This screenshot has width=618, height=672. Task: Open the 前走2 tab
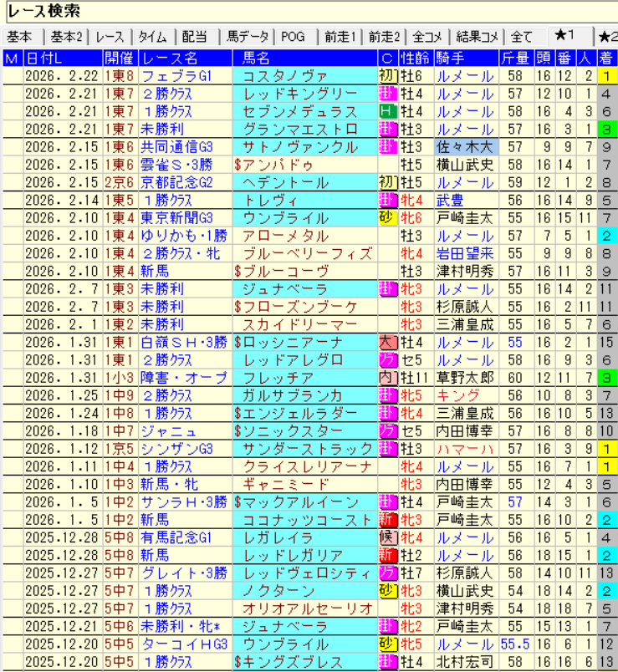(x=384, y=38)
